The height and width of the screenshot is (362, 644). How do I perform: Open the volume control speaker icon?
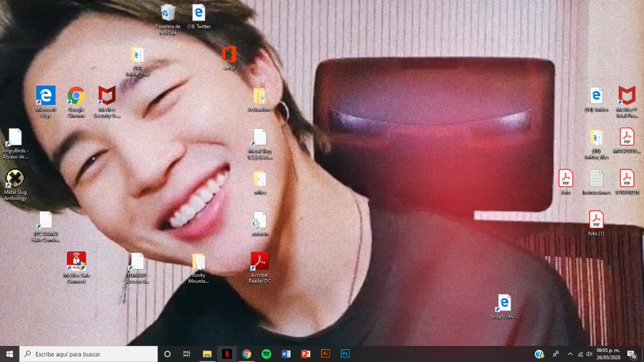pyautogui.click(x=589, y=354)
